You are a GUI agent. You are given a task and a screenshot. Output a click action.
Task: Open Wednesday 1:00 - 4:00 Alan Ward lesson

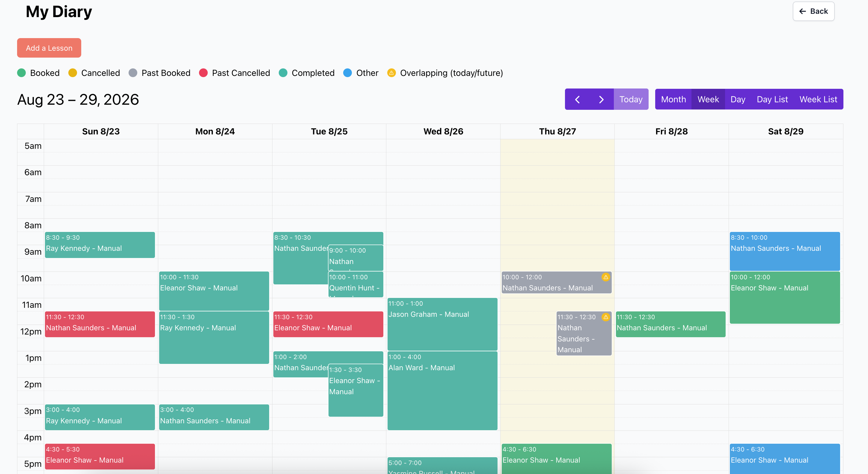(442, 391)
